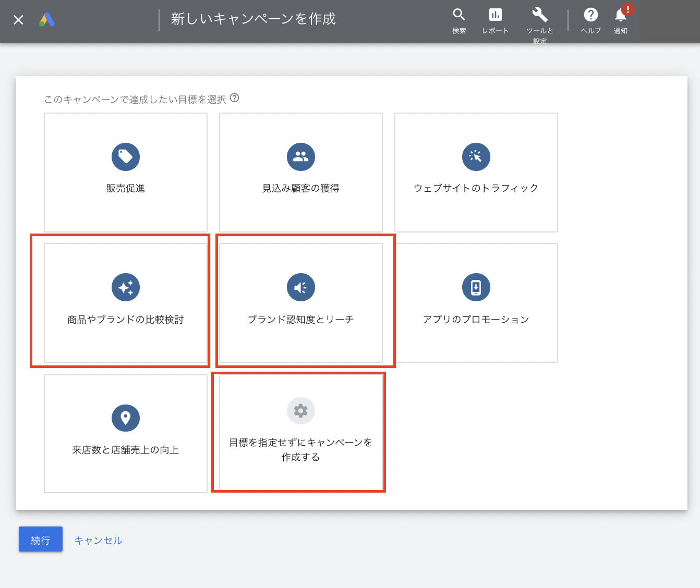Open the 通知 bell notifications
This screenshot has width=700, height=588.
[621, 15]
